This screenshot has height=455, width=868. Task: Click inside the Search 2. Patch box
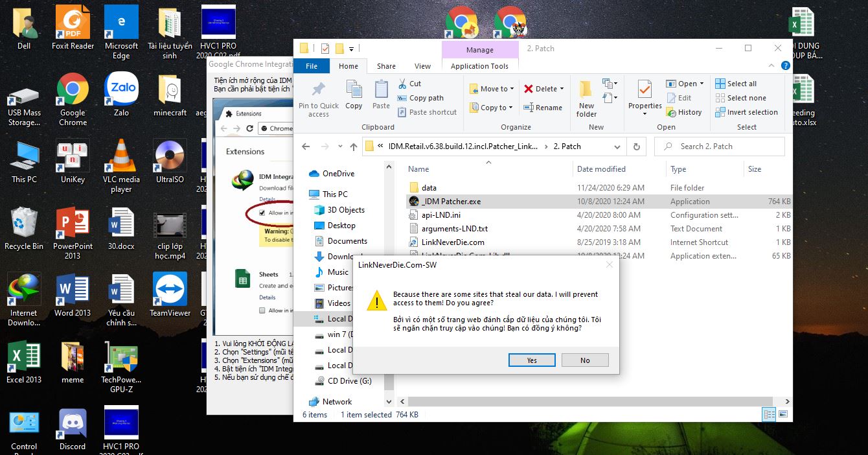[719, 146]
